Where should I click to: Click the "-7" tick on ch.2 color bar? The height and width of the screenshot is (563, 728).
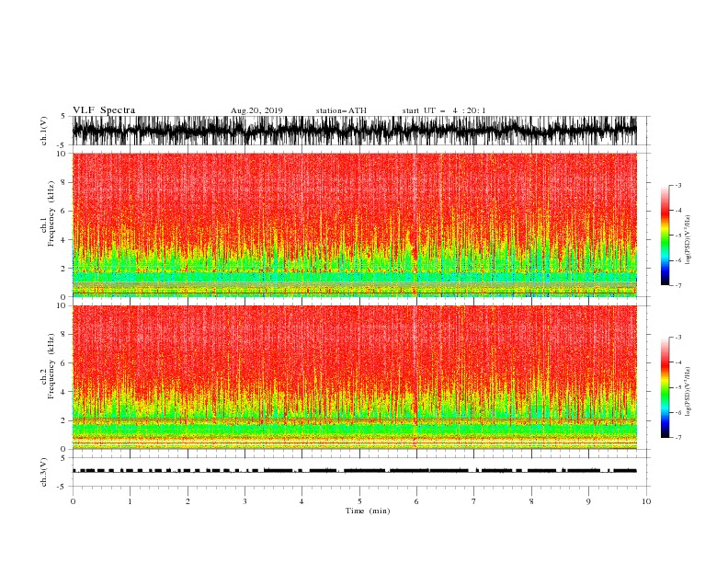[x=678, y=437]
